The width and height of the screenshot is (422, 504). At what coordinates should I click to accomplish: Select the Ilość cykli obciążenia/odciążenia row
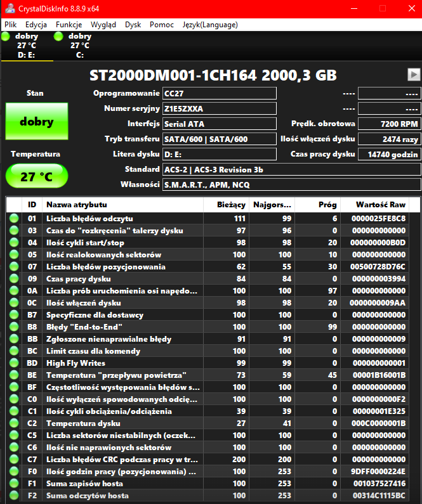[208, 411]
